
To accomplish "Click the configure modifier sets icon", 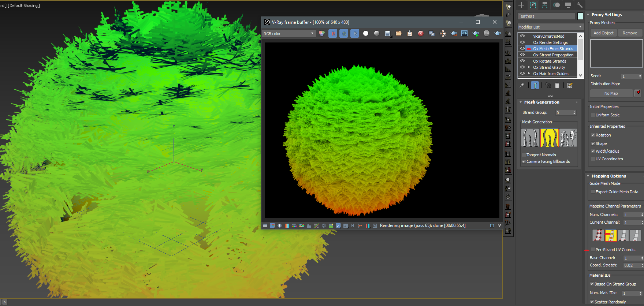I will [570, 85].
